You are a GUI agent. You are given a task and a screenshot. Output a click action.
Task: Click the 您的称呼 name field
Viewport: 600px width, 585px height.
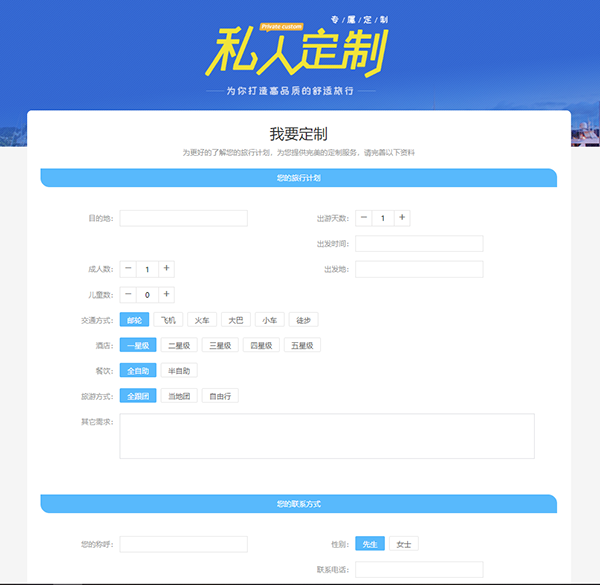(183, 544)
